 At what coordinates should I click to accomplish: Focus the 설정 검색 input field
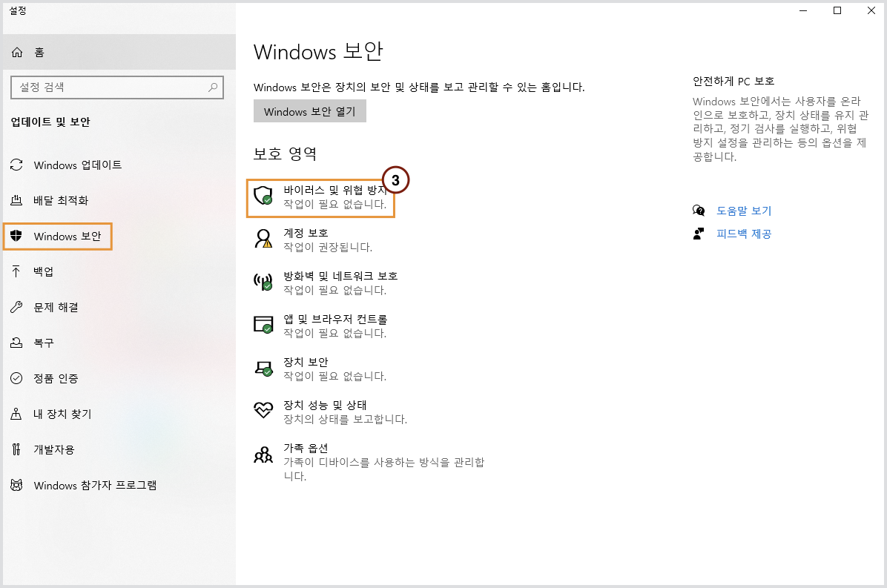pos(117,87)
